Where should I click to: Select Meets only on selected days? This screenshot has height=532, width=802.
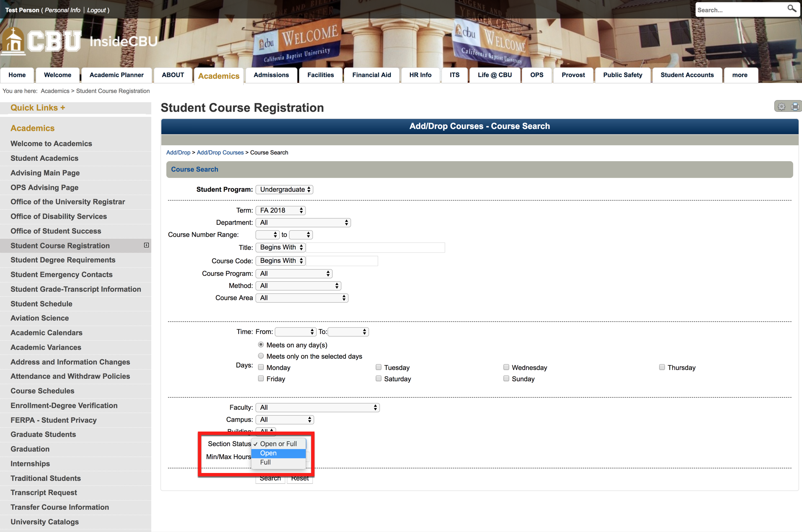(261, 356)
